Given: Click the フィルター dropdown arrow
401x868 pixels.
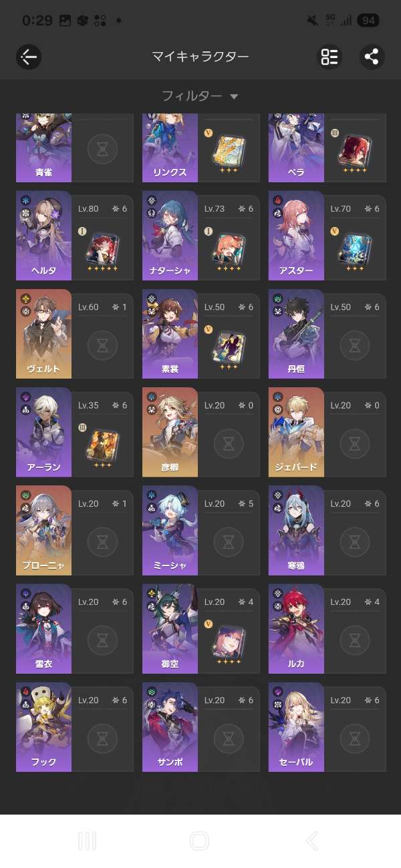Looking at the screenshot, I should coord(234,97).
